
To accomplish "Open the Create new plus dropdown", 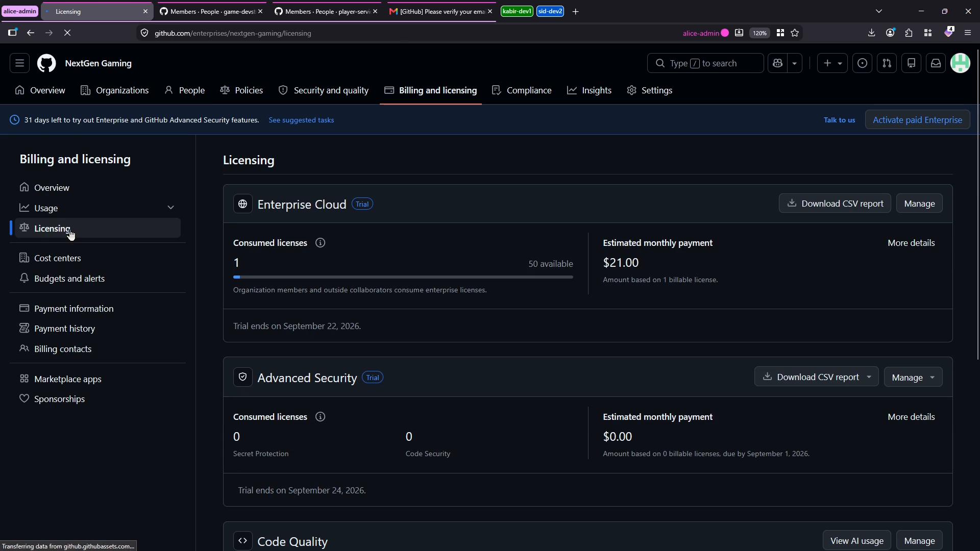I will [832, 63].
